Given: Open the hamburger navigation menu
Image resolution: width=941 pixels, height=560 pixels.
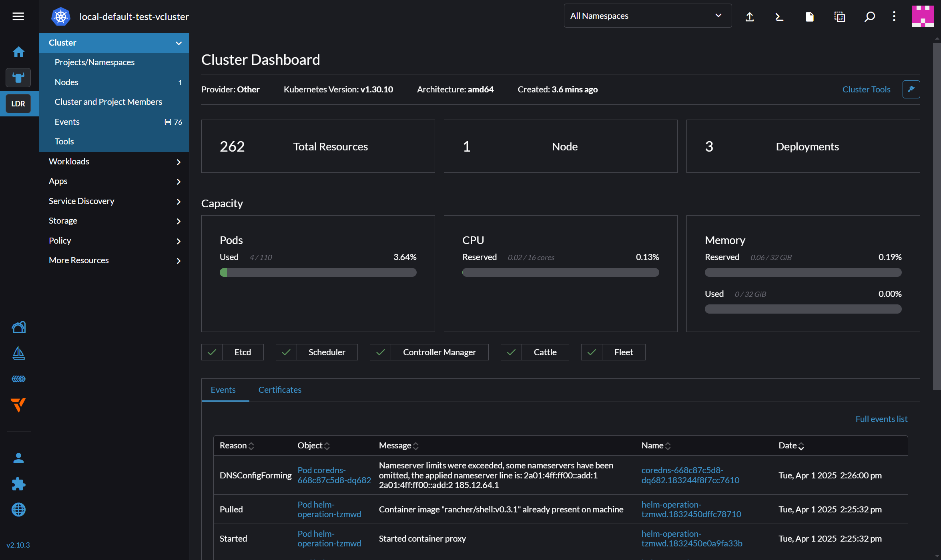Looking at the screenshot, I should point(18,16).
